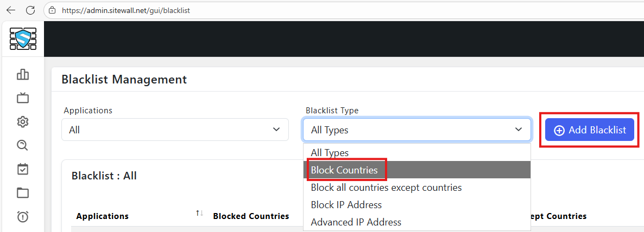The height and width of the screenshot is (232, 644).
Task: Click the SiteWall shield logo
Action: [x=22, y=38]
